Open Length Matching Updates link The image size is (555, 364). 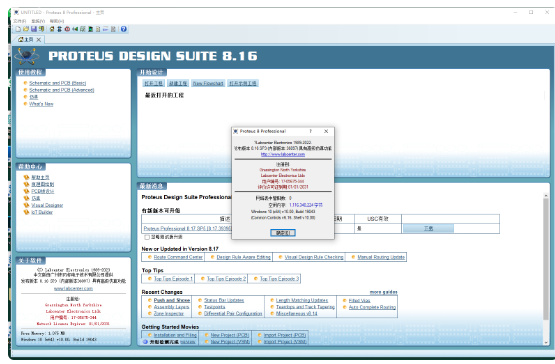pos(302,300)
